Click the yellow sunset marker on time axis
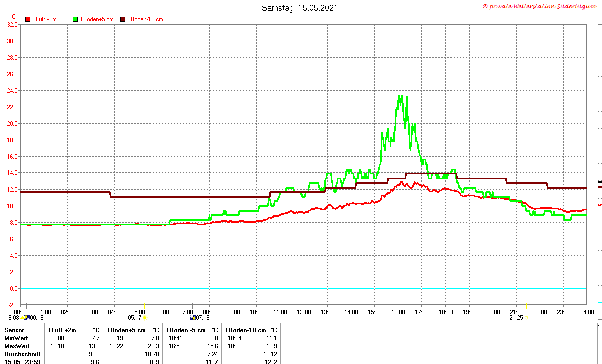Screen dimensions: 602x364 coord(526,306)
